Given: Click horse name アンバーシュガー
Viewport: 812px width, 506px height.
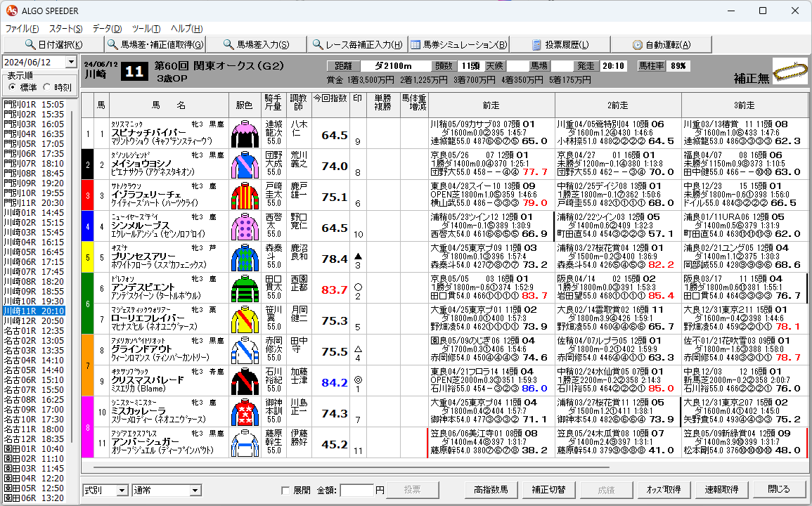Looking at the screenshot, I should click(x=145, y=442).
